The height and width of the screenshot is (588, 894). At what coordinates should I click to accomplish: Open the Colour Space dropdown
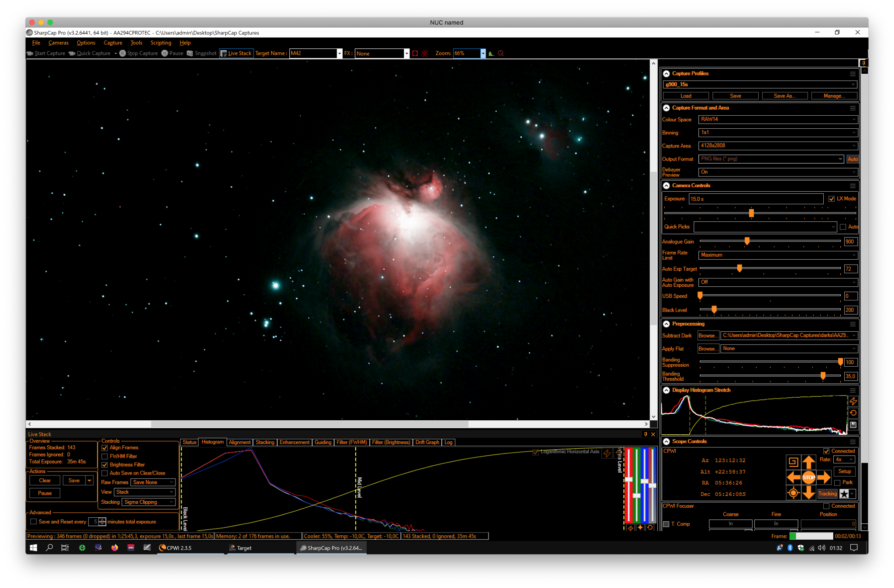(778, 119)
